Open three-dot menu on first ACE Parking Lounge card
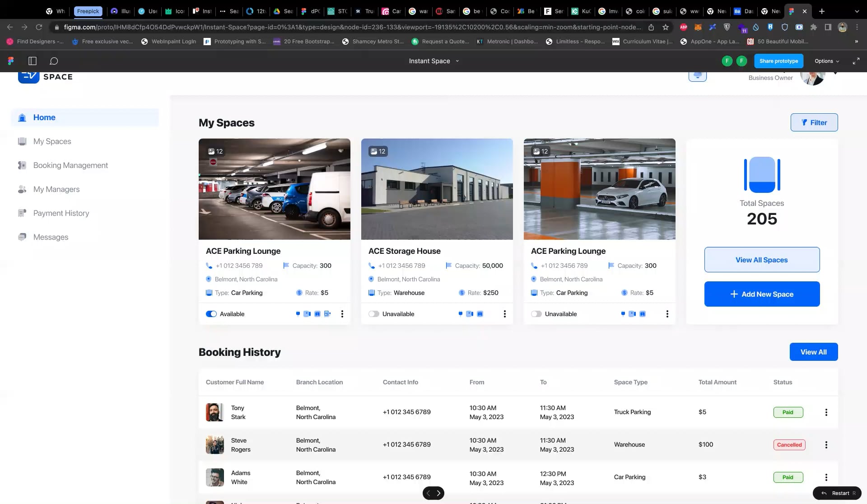The height and width of the screenshot is (504, 867). point(342,314)
